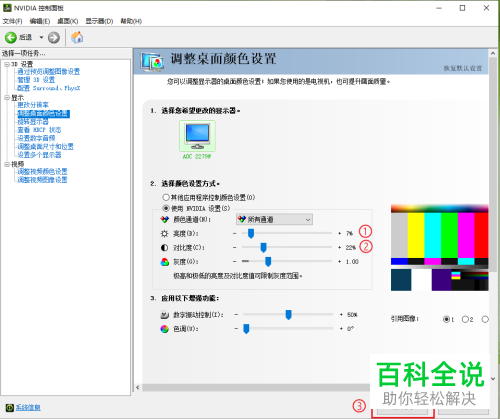Open the 桌面(K) menu

68,21
